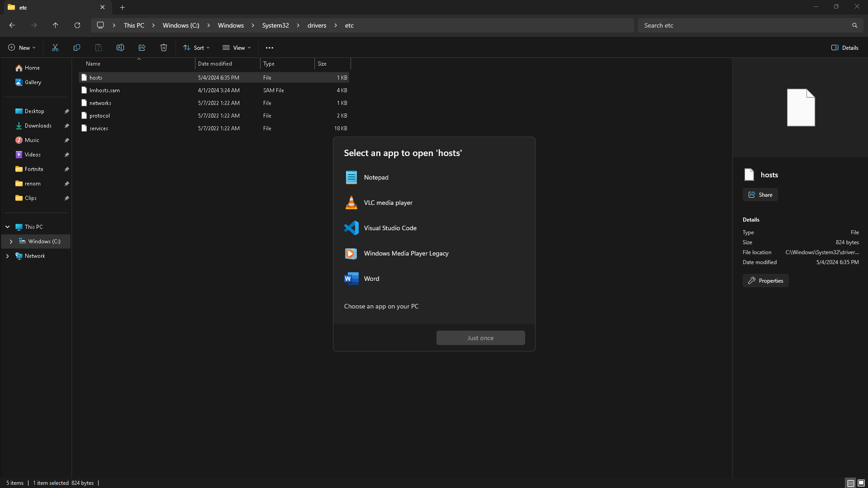868x488 pixels.
Task: Click the Rename icon in the toolbar
Action: click(x=120, y=47)
